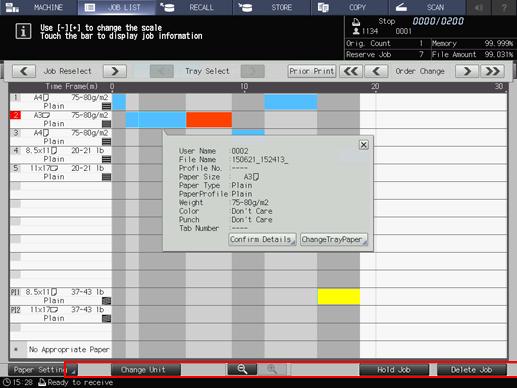
Task: Close the job information popup
Action: pyautogui.click(x=364, y=145)
